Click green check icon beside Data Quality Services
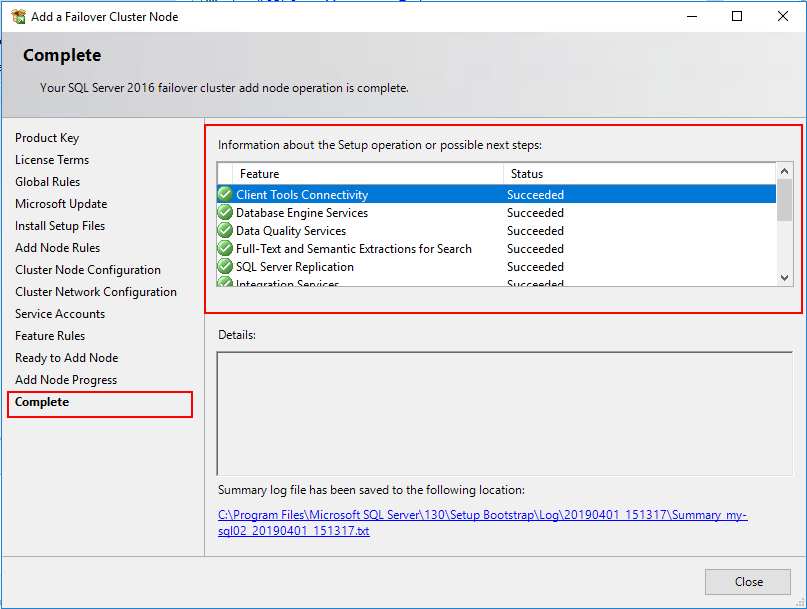This screenshot has width=807, height=609. 225,230
